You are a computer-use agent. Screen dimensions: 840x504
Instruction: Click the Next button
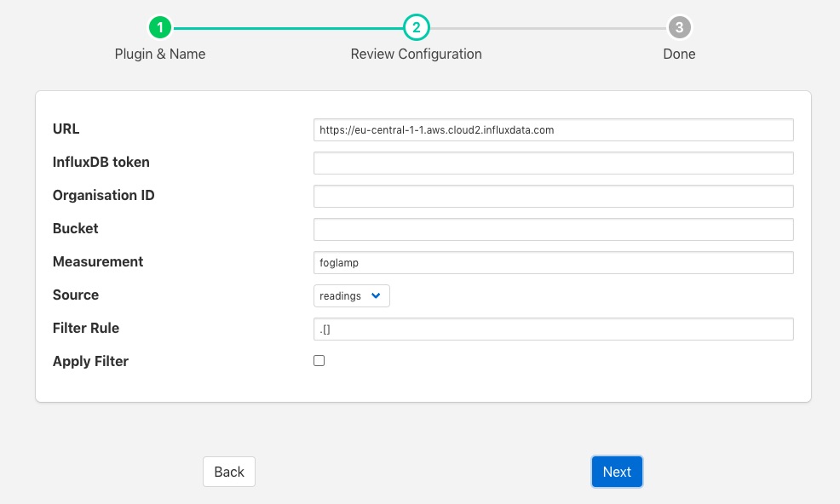coord(617,472)
